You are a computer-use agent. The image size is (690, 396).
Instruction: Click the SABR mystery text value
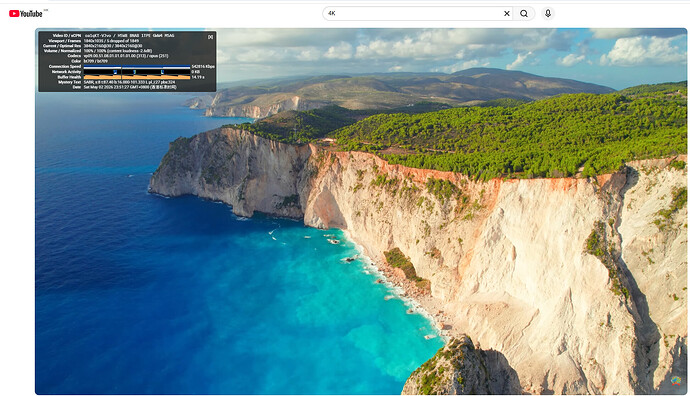[129, 82]
